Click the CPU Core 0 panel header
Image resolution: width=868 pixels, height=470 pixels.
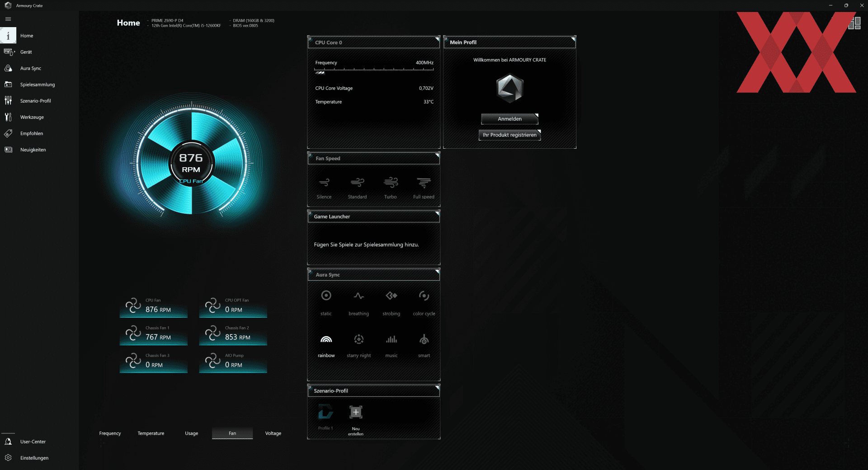click(374, 42)
